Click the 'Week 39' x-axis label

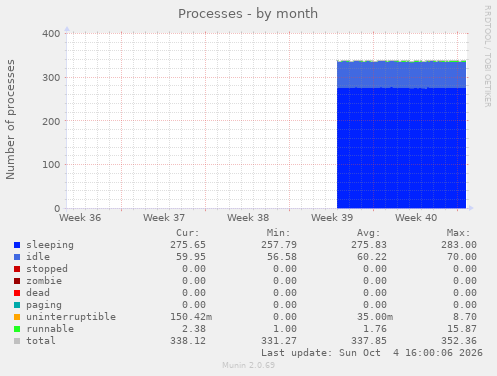(332, 218)
